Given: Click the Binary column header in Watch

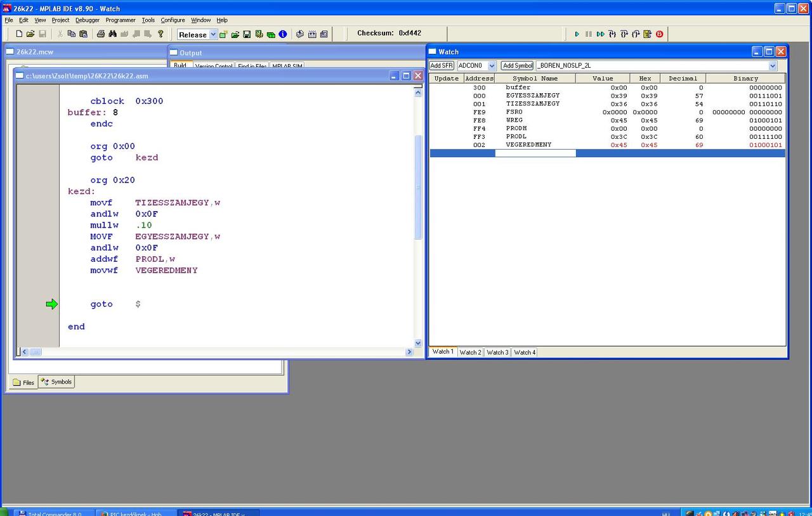Looking at the screenshot, I should [745, 79].
